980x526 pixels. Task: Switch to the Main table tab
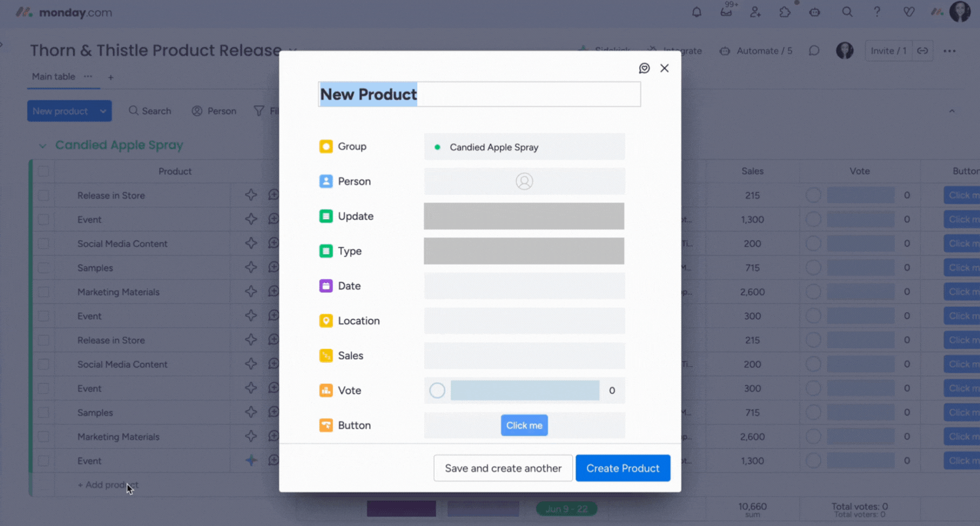pyautogui.click(x=53, y=77)
